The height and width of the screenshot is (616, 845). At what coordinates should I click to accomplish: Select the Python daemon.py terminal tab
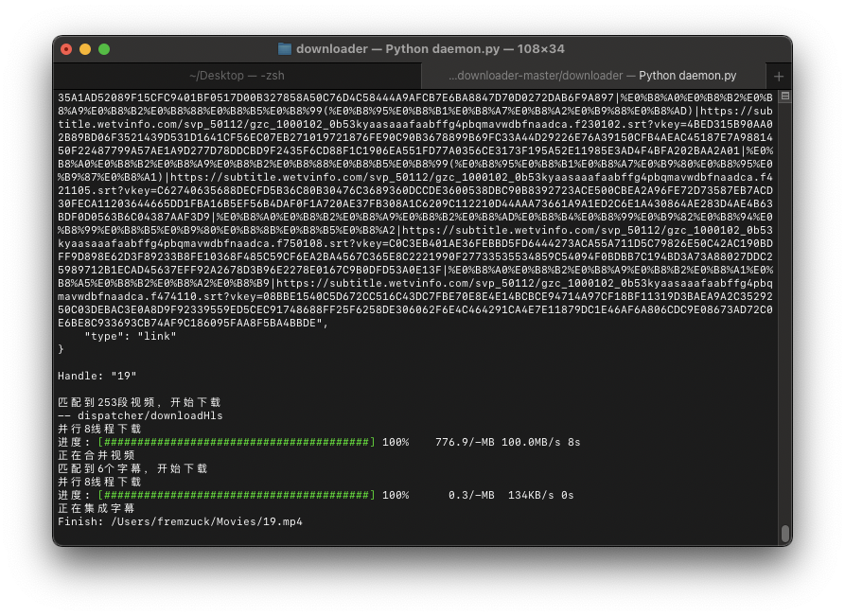(x=592, y=76)
